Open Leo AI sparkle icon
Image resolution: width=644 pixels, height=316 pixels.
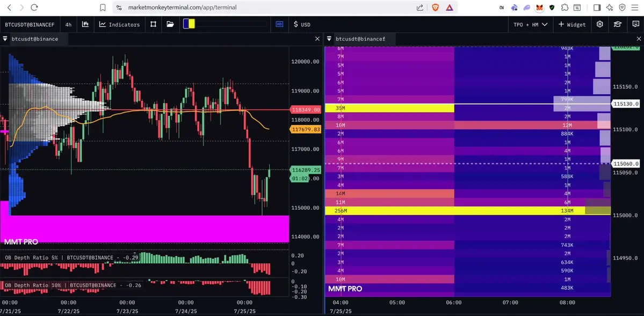click(x=610, y=8)
